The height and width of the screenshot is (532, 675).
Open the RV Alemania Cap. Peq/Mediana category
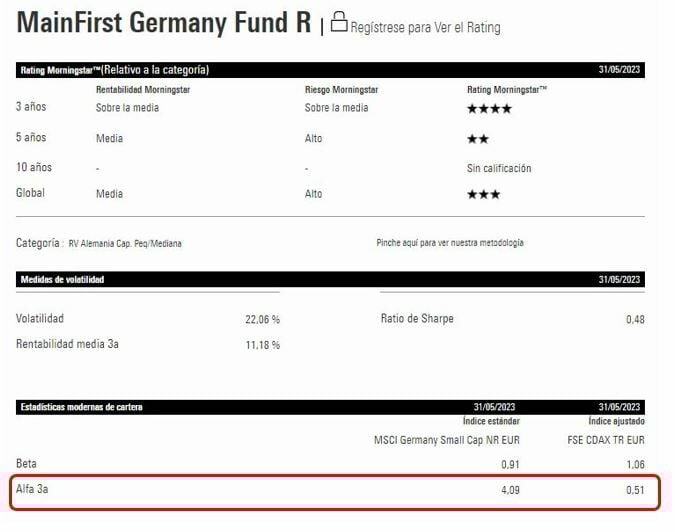[x=125, y=243]
